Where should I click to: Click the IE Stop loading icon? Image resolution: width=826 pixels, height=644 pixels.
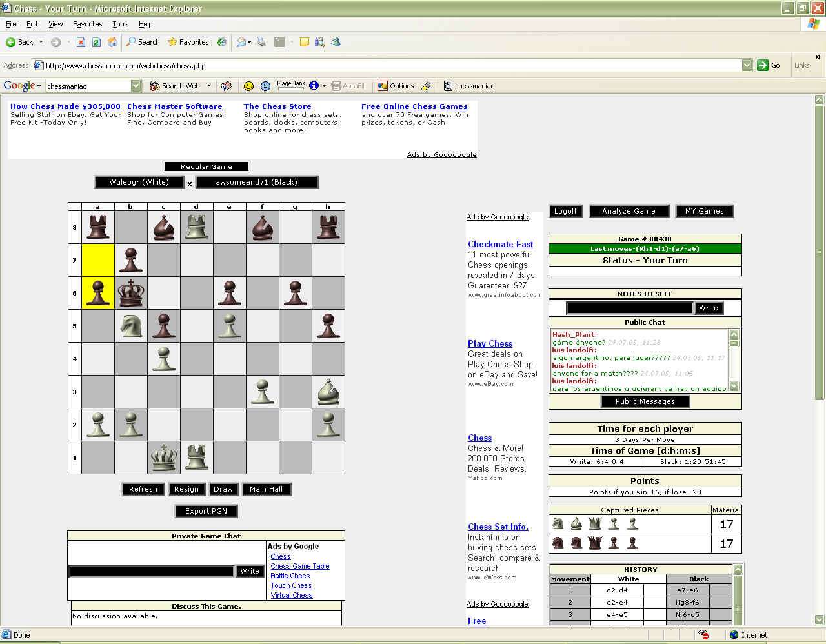(81, 42)
